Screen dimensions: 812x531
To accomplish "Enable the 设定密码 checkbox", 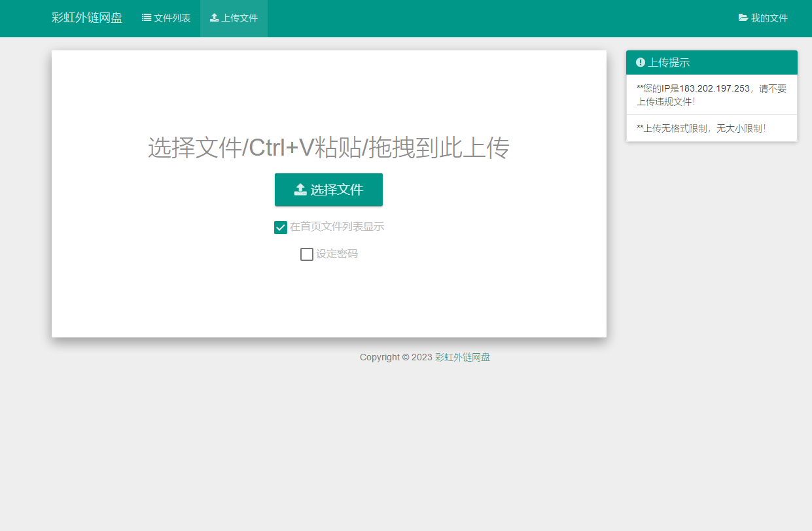I will point(307,254).
